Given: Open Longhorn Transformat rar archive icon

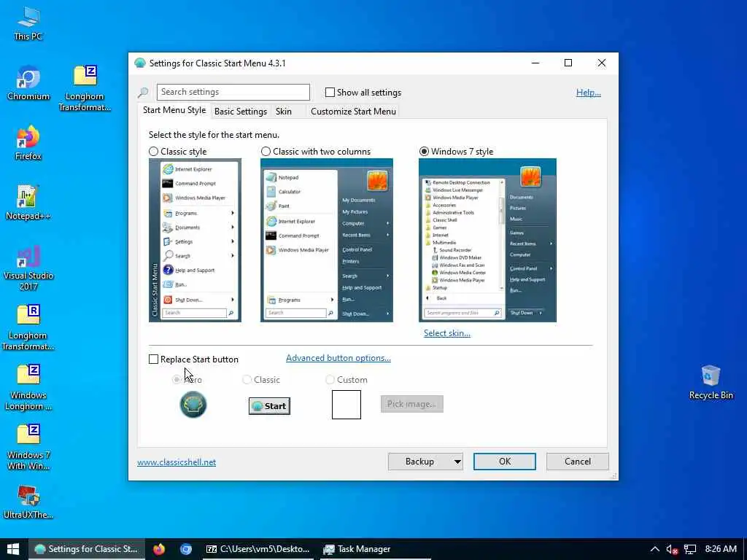Looking at the screenshot, I should point(28,327).
